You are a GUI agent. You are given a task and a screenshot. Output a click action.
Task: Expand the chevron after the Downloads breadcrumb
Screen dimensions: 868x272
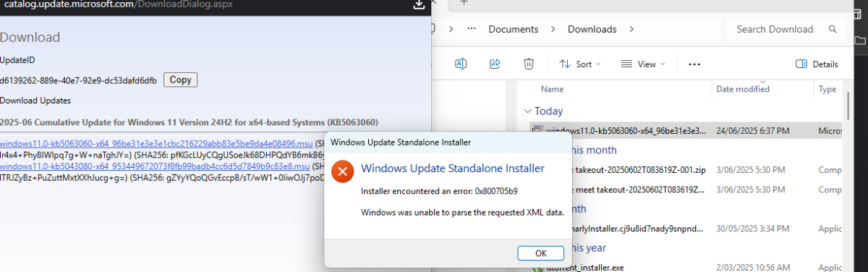pos(631,29)
